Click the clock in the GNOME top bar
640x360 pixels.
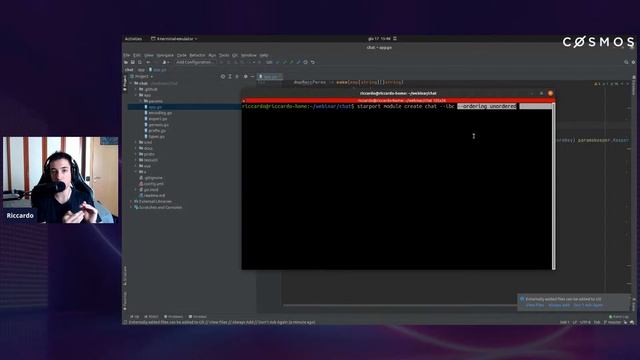[x=380, y=39]
